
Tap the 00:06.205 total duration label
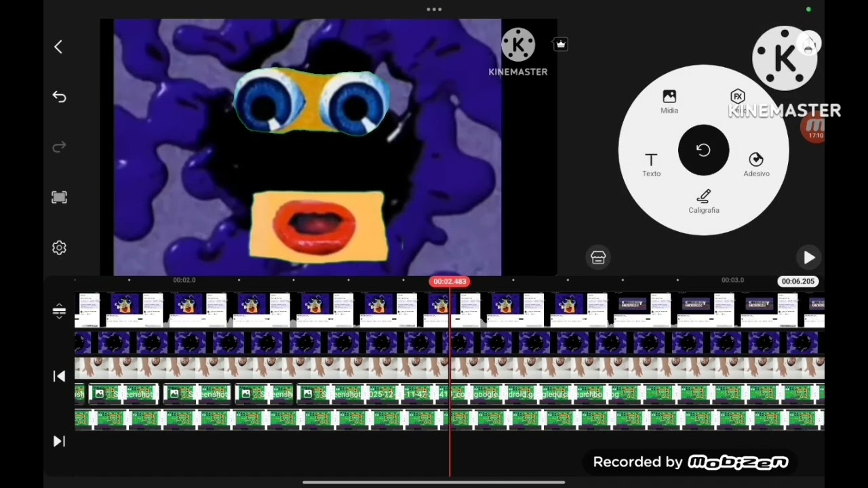tap(797, 281)
